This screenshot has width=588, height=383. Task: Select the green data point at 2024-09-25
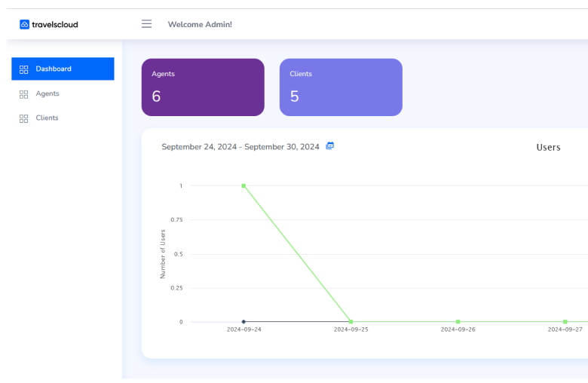(351, 322)
